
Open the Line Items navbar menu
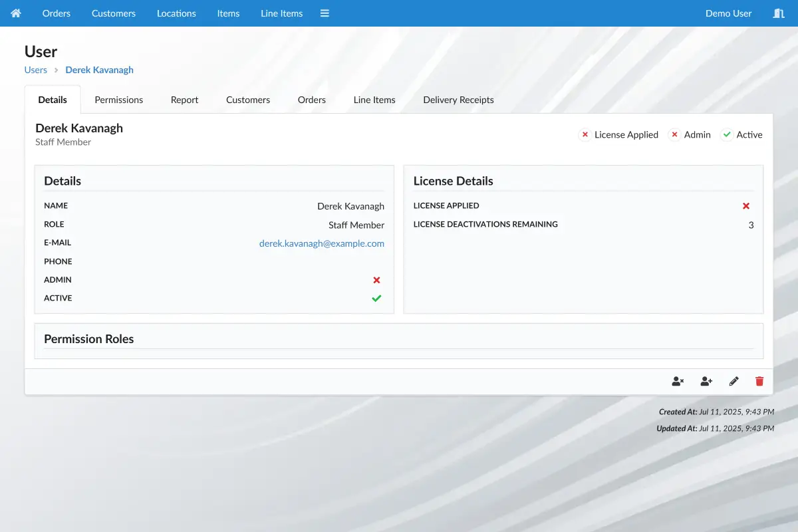[x=282, y=13]
